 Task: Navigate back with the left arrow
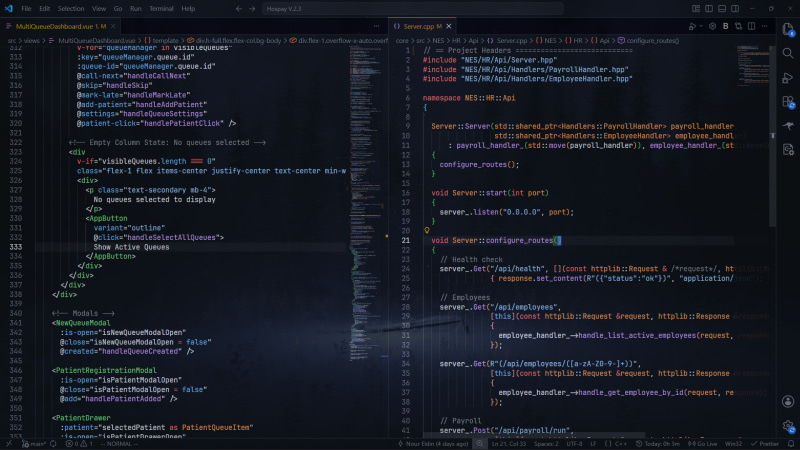[239, 9]
